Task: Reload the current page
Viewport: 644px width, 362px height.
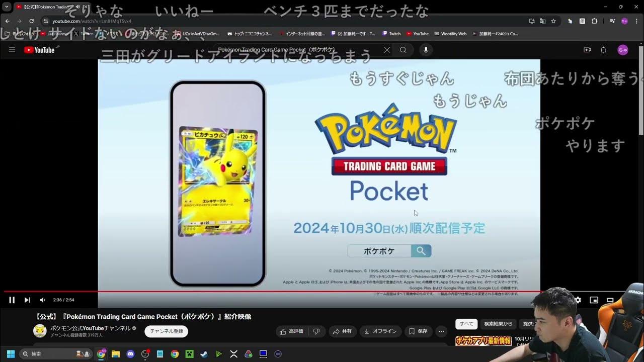Action: coord(31,21)
